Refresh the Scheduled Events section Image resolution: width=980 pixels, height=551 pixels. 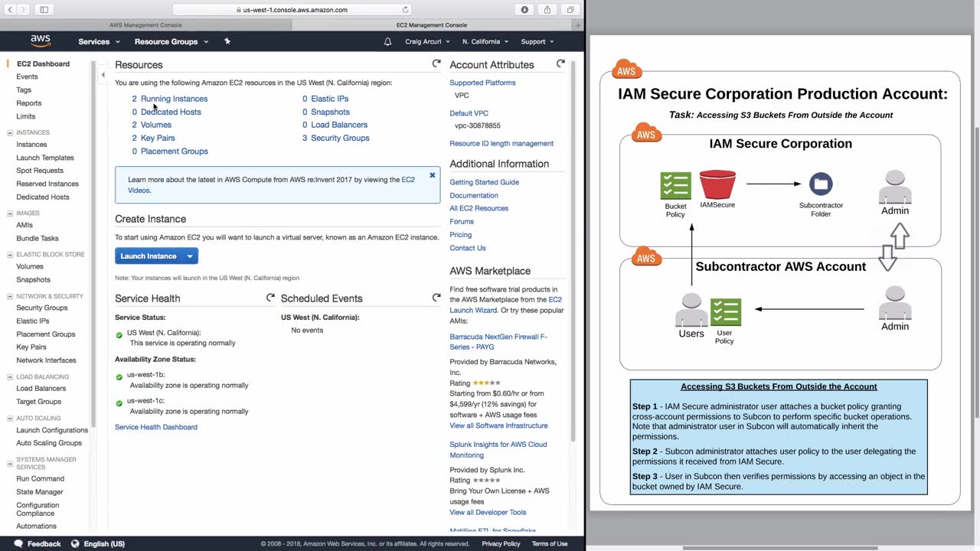(436, 298)
